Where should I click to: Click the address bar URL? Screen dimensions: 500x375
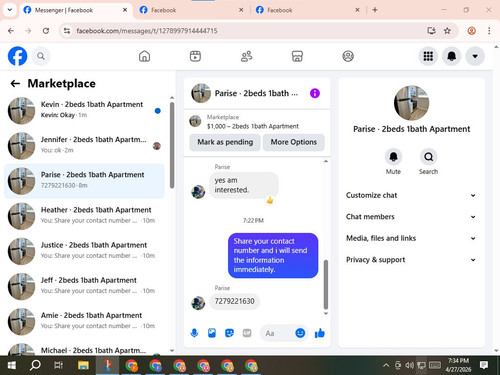147,31
